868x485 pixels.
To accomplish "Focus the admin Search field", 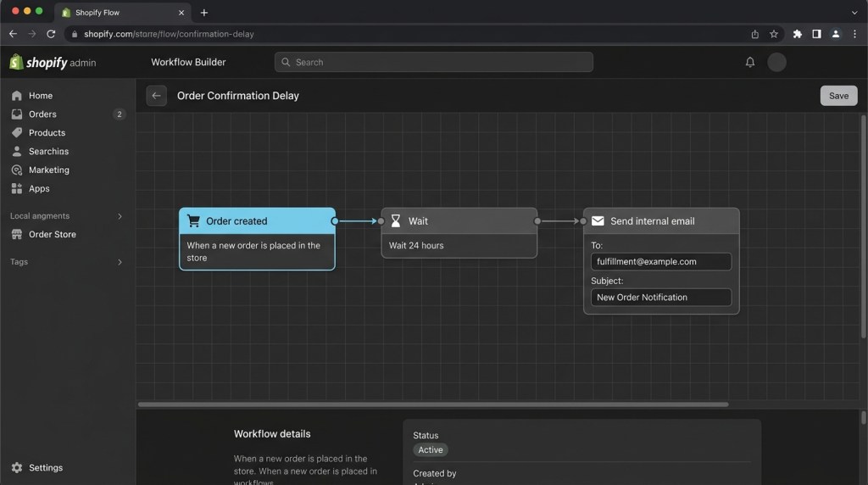I will click(433, 62).
